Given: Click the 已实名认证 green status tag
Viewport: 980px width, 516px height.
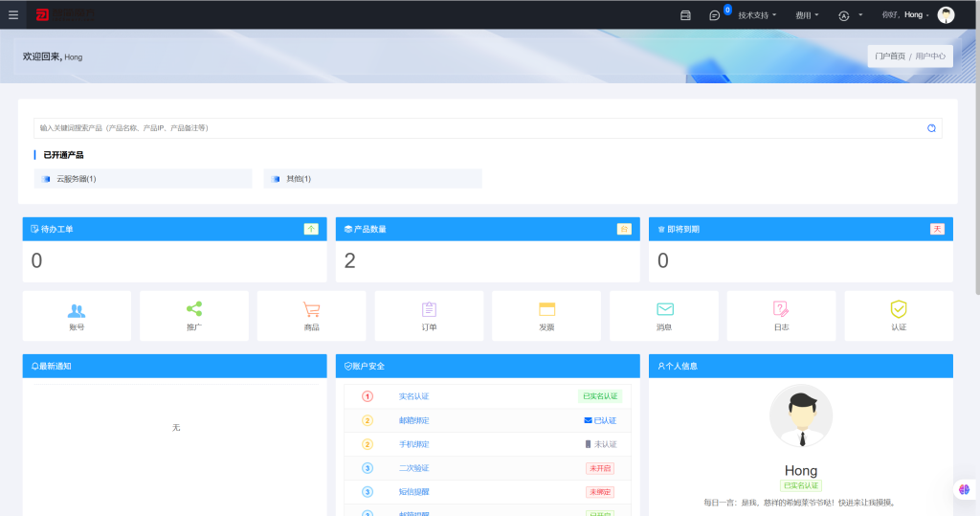Looking at the screenshot, I should [x=600, y=396].
